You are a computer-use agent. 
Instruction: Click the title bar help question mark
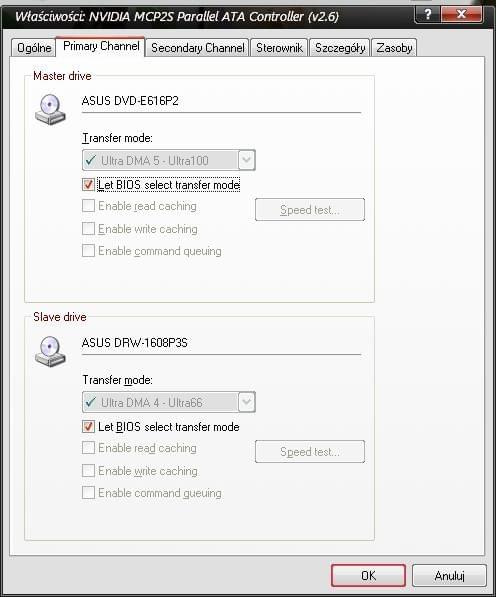tap(427, 14)
